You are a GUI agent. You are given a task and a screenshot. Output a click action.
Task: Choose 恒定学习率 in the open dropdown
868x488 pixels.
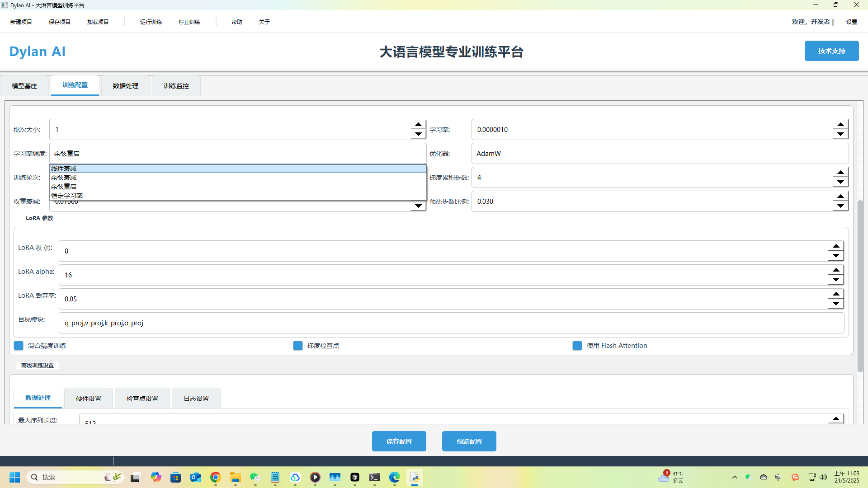[67, 196]
